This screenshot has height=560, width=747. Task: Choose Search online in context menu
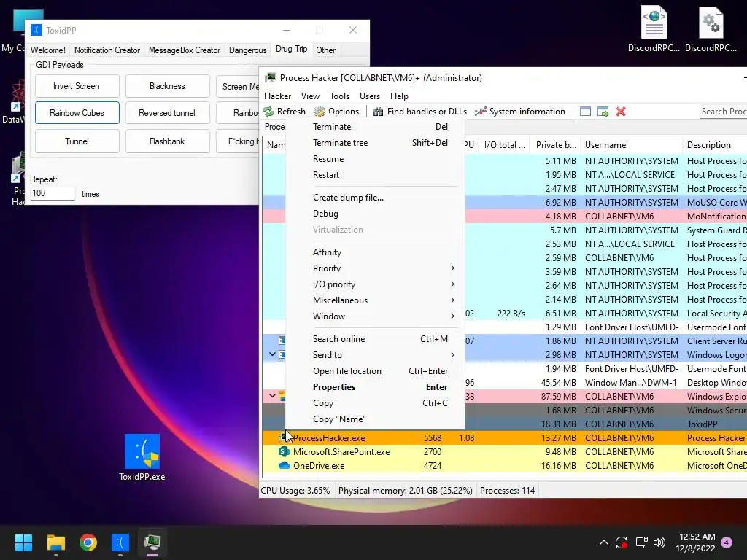[375, 339]
